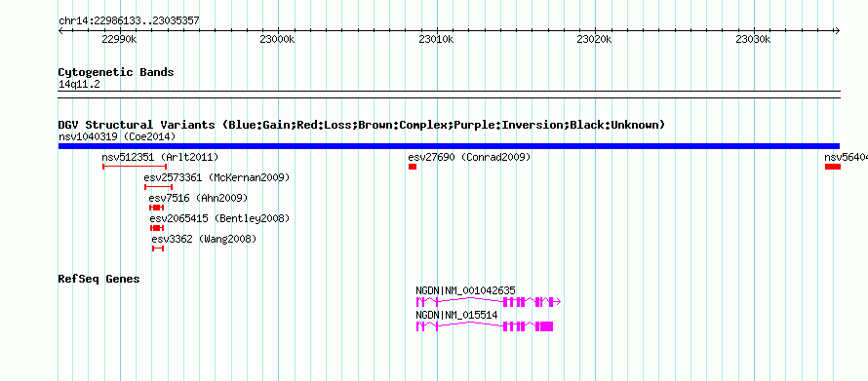868x381 pixels.
Task: Click the DGV Structural Variants track title
Action: 362,125
